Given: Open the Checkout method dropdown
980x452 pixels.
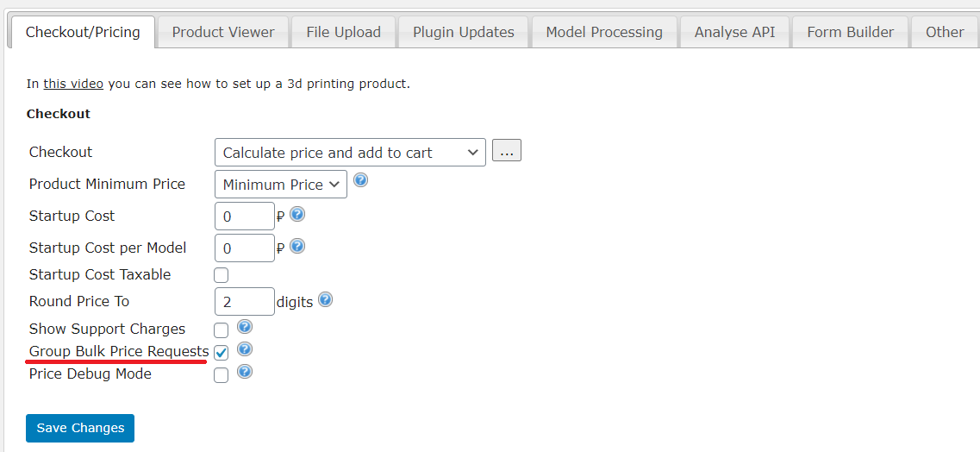Looking at the screenshot, I should (350, 153).
